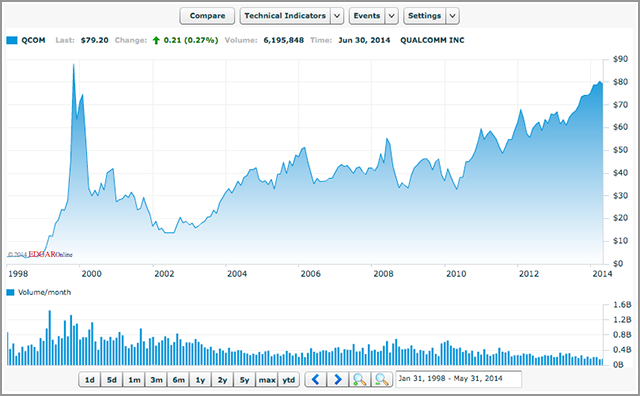Click the QCOM blue legend swatch
This screenshot has height=396, width=640.
tap(12, 40)
